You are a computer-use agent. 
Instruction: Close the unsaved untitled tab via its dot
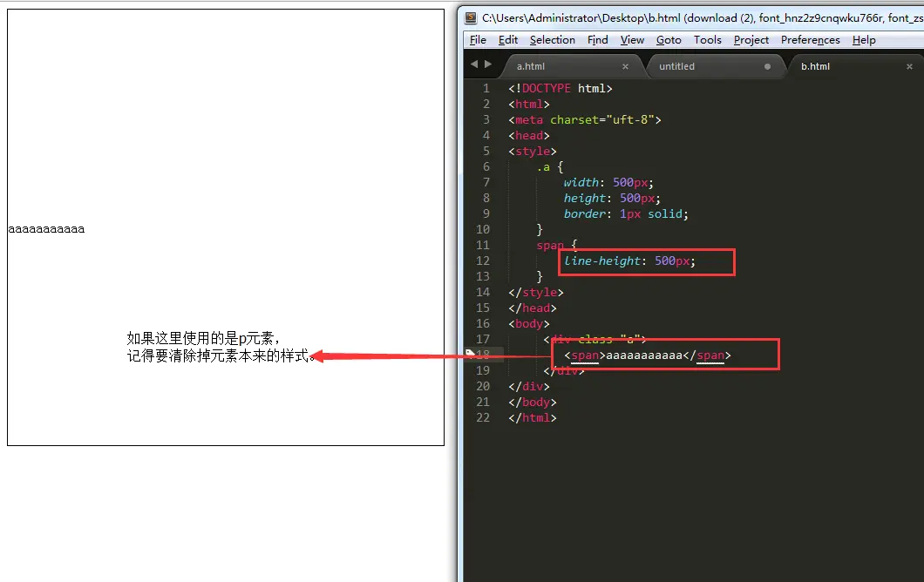pyautogui.click(x=767, y=66)
